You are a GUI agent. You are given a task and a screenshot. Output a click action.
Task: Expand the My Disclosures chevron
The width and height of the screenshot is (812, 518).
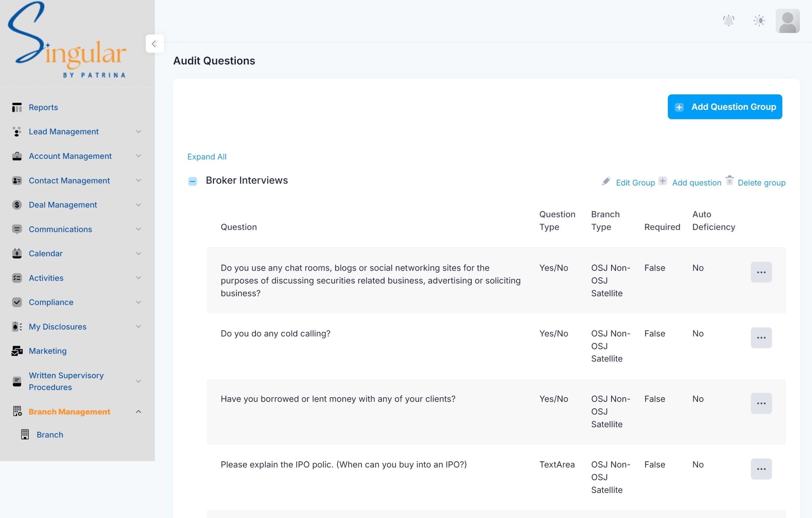point(138,327)
